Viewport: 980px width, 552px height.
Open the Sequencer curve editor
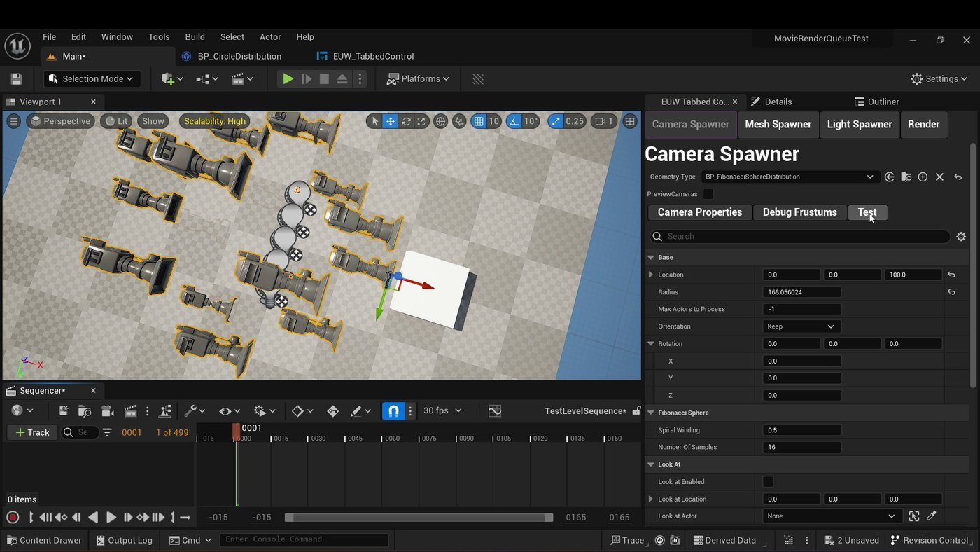coord(495,411)
